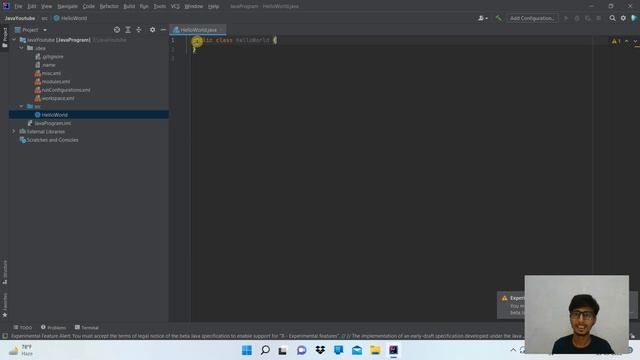The image size is (640, 360).
Task: Open the View menu
Action: (x=47, y=6)
